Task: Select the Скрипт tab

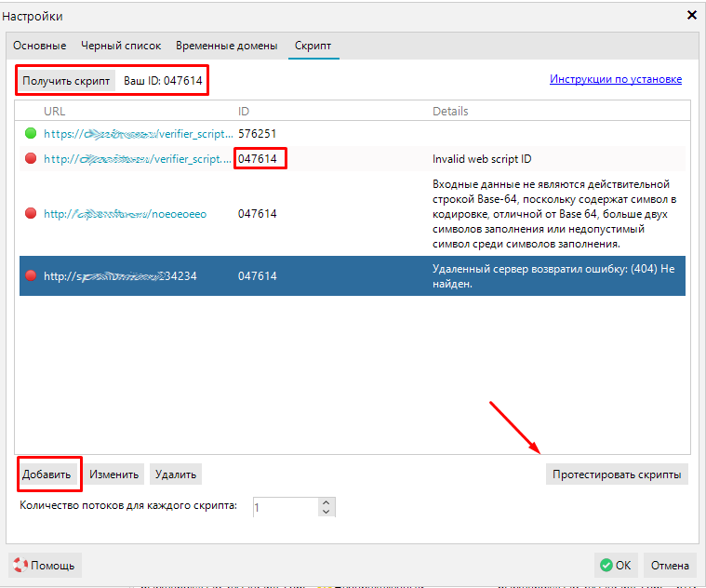Action: coord(313,46)
